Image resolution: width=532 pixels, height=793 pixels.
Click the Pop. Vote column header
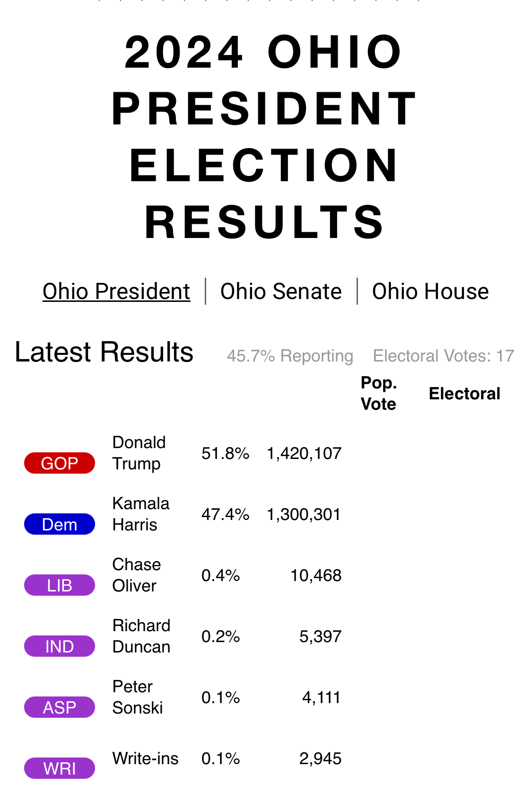tap(378, 393)
